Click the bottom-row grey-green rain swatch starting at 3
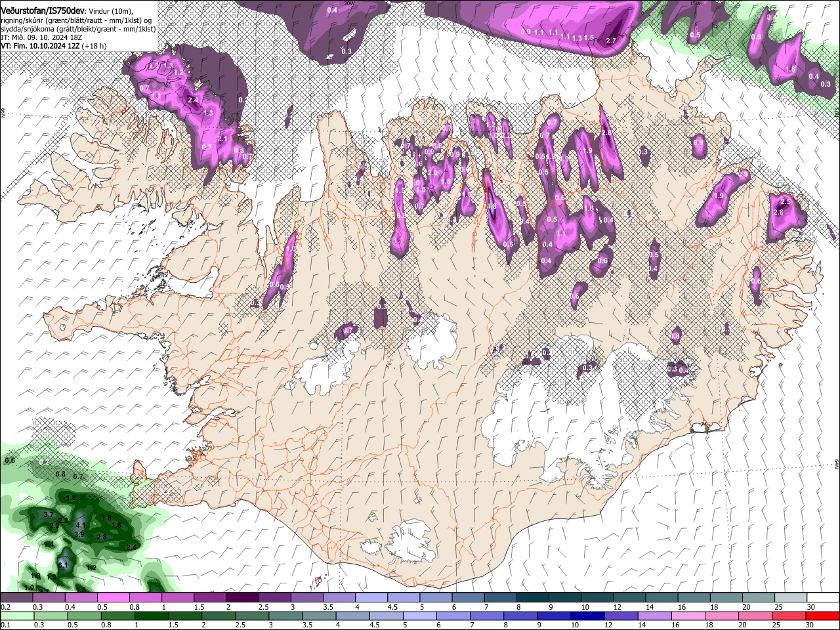Image resolution: width=840 pixels, height=630 pixels. pyautogui.click(x=285, y=616)
